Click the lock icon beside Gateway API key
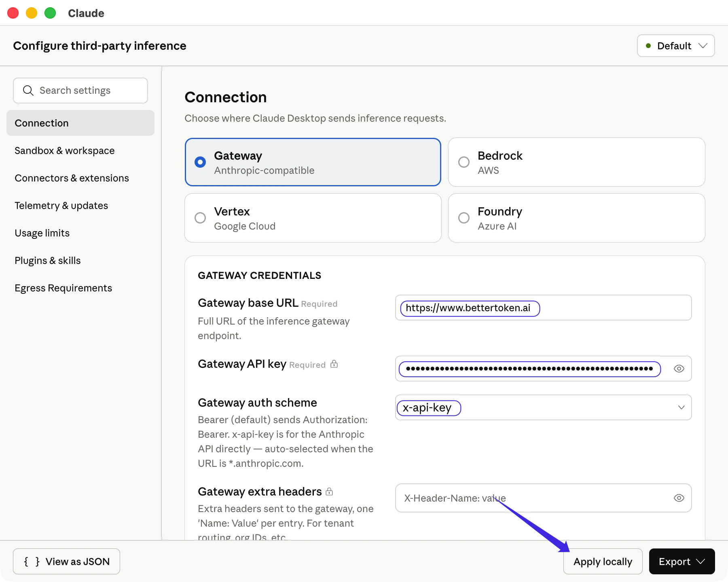 tap(334, 364)
